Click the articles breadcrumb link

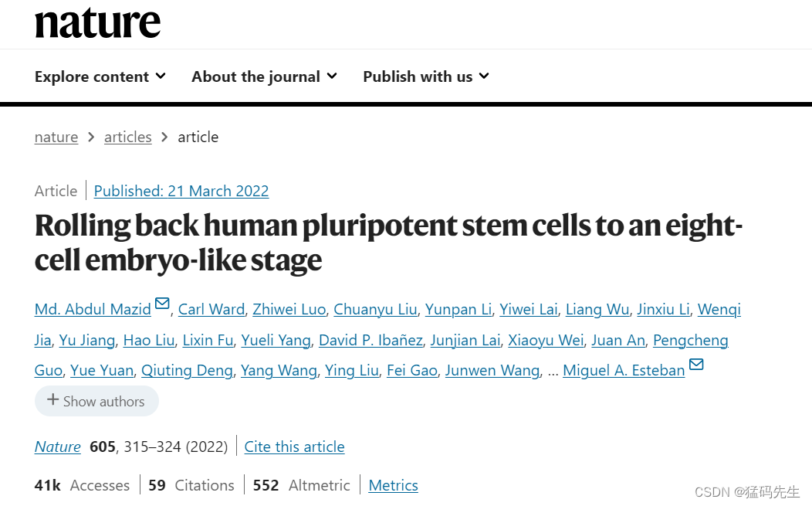coord(128,137)
